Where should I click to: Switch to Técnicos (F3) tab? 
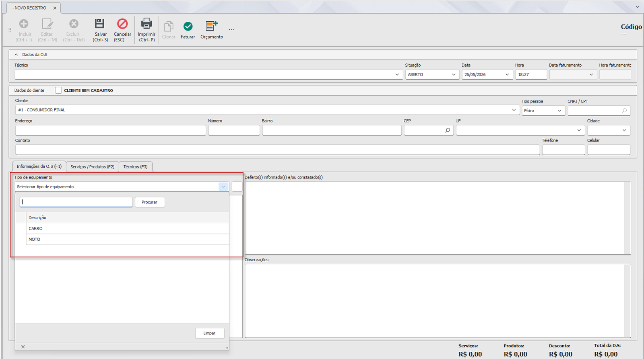[x=136, y=167]
